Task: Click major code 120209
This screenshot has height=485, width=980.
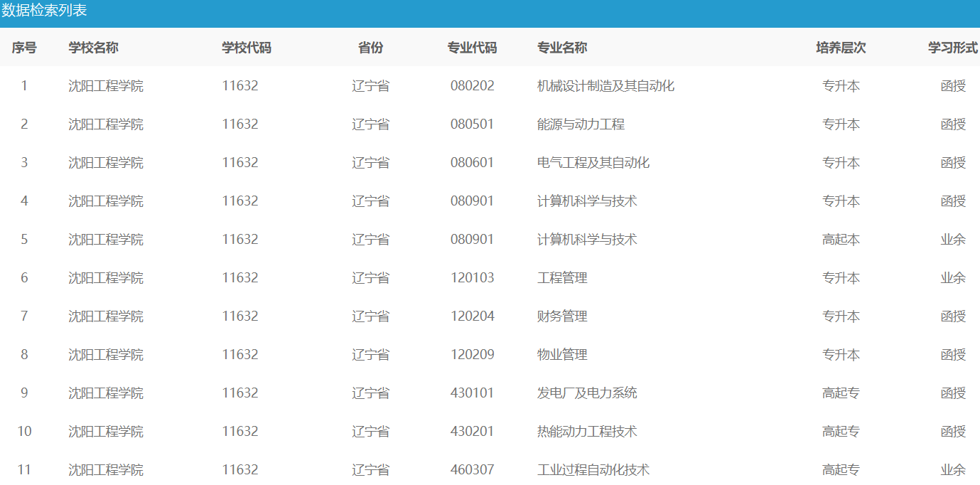Action: point(472,355)
